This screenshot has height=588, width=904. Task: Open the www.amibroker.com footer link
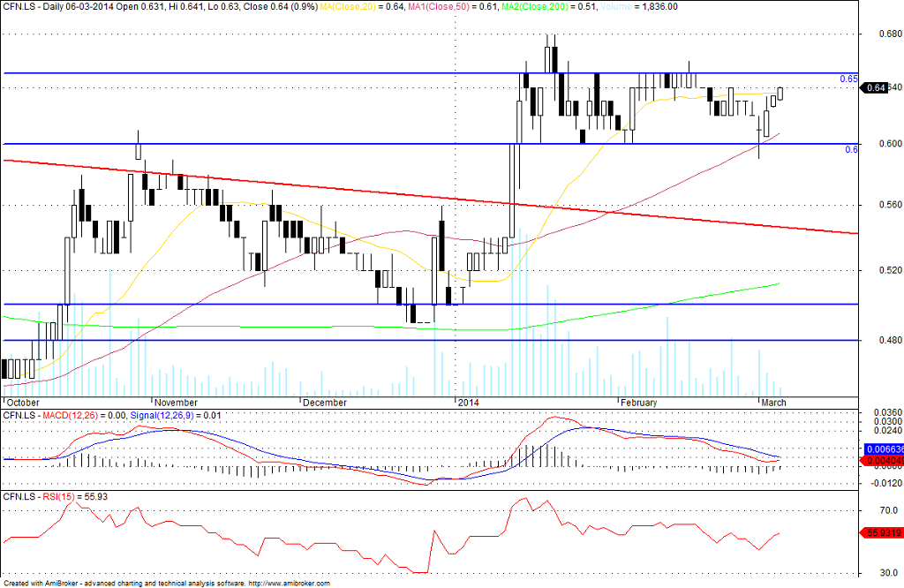[290, 584]
